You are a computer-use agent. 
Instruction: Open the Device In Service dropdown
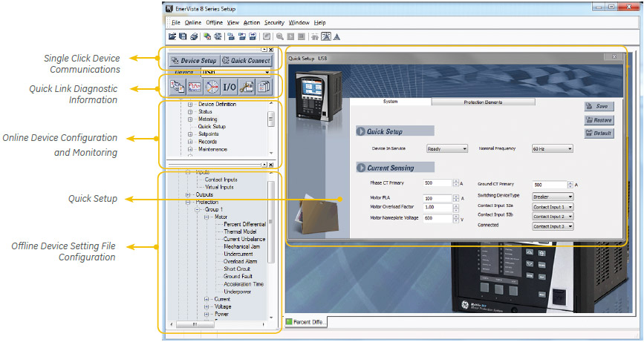447,149
